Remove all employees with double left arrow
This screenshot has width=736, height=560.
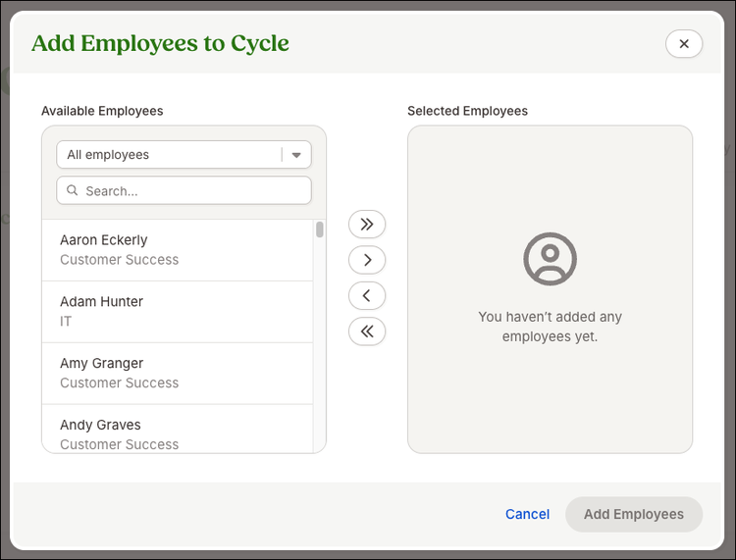(x=367, y=331)
